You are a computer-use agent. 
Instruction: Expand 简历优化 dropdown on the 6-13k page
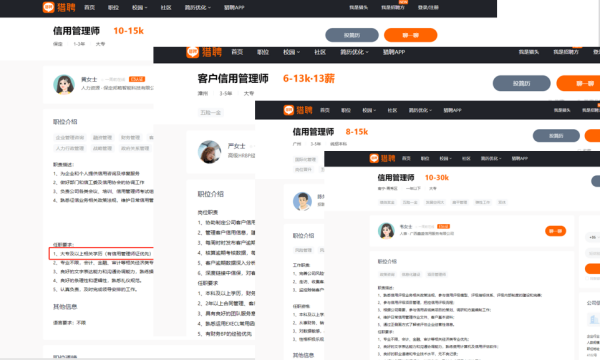point(354,52)
